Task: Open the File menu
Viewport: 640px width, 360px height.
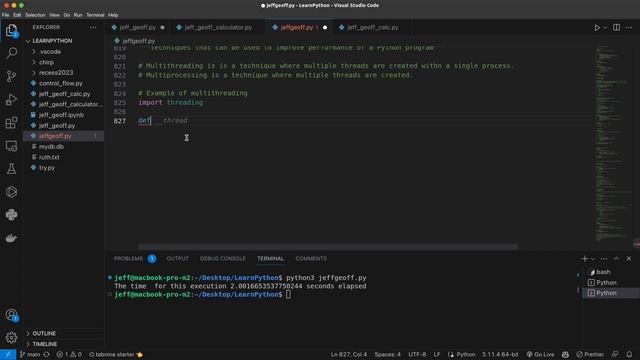Action: tap(6, 15)
